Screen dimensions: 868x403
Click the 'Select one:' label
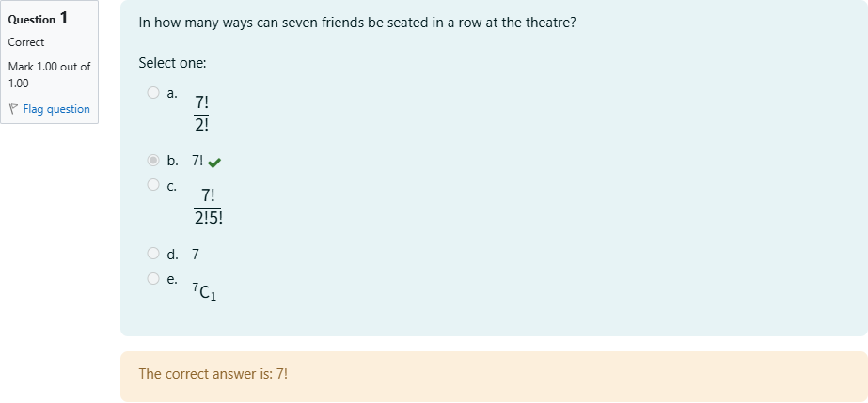tap(172, 63)
